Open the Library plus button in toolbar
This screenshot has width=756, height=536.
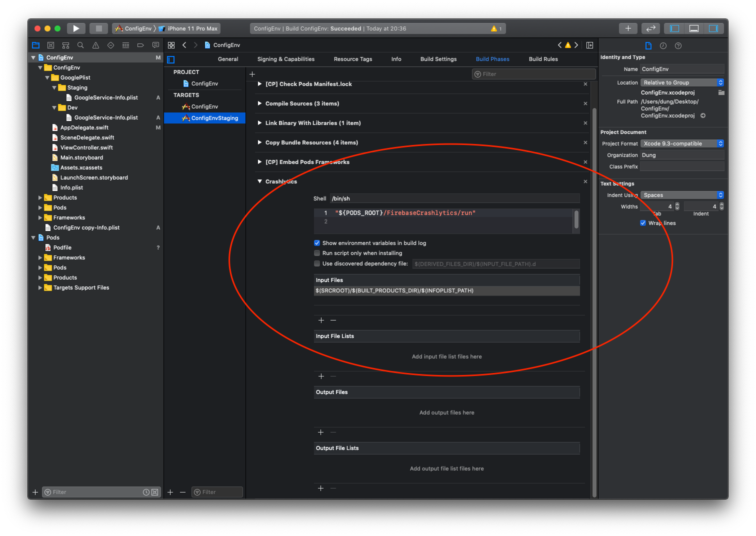pyautogui.click(x=628, y=28)
